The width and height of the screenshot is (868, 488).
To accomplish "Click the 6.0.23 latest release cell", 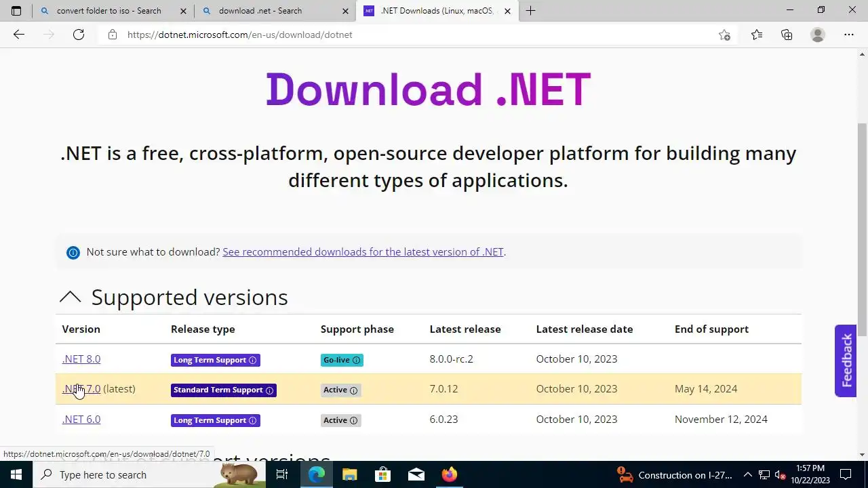I will pos(443,420).
